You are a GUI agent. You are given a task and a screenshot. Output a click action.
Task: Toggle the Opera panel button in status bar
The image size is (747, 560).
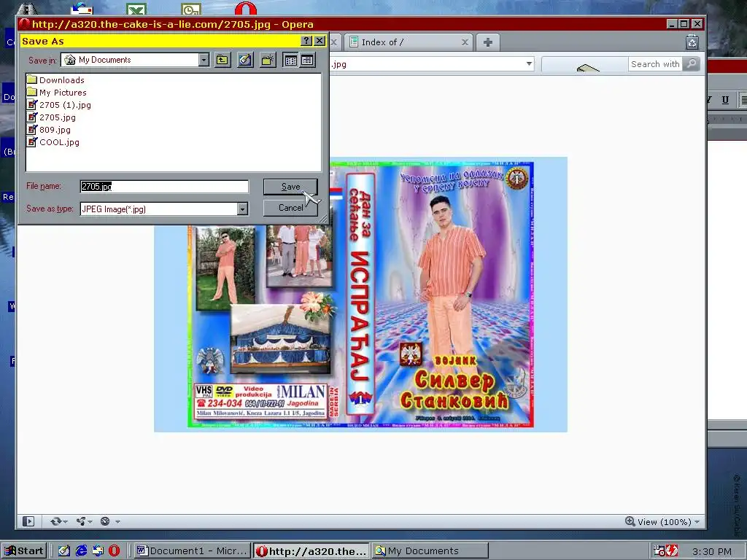[x=28, y=521]
